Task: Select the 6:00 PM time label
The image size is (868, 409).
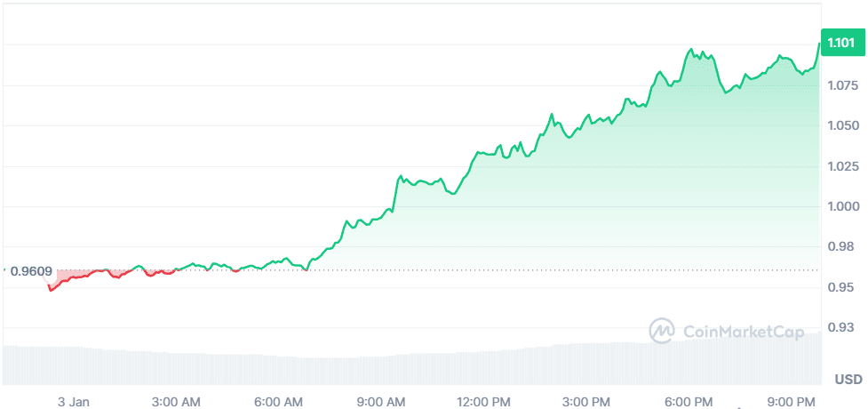Action: (x=691, y=401)
